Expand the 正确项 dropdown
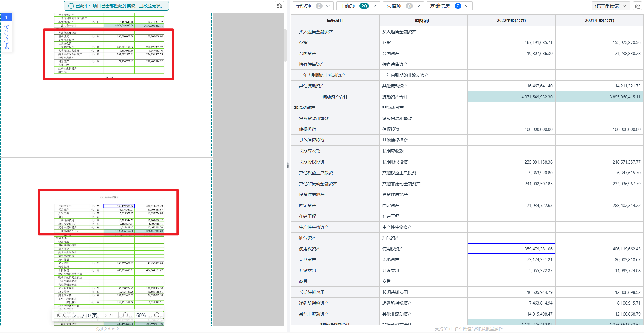The image size is (644, 333). (358, 6)
